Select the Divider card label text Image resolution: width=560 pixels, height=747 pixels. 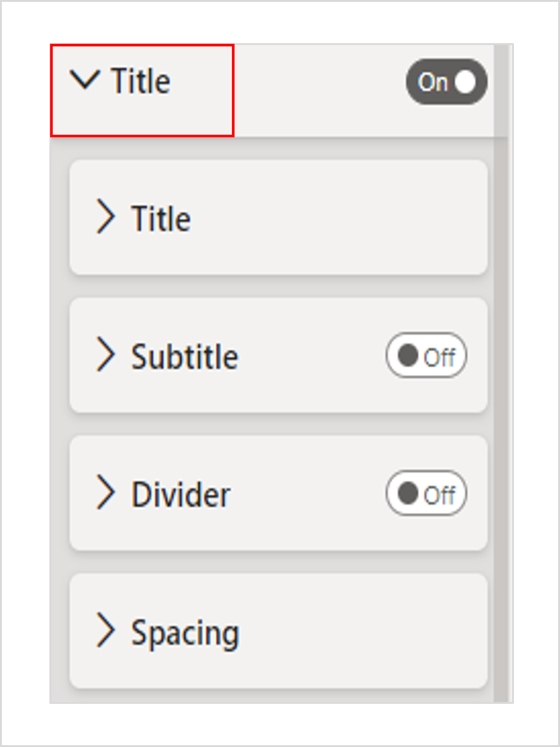(181, 494)
